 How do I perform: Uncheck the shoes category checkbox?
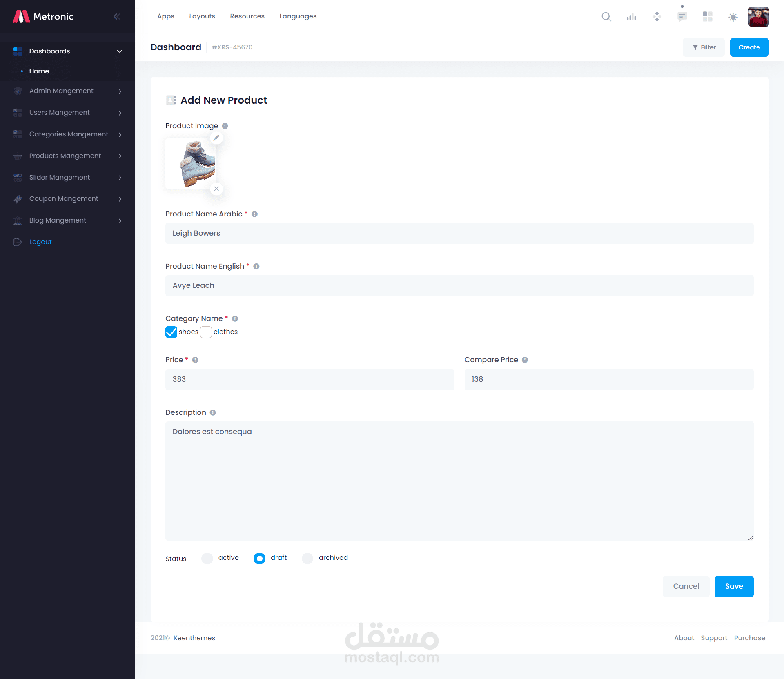point(171,332)
